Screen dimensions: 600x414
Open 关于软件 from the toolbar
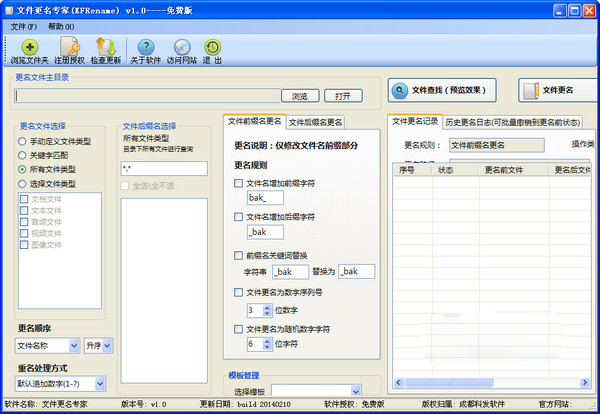tap(145, 47)
